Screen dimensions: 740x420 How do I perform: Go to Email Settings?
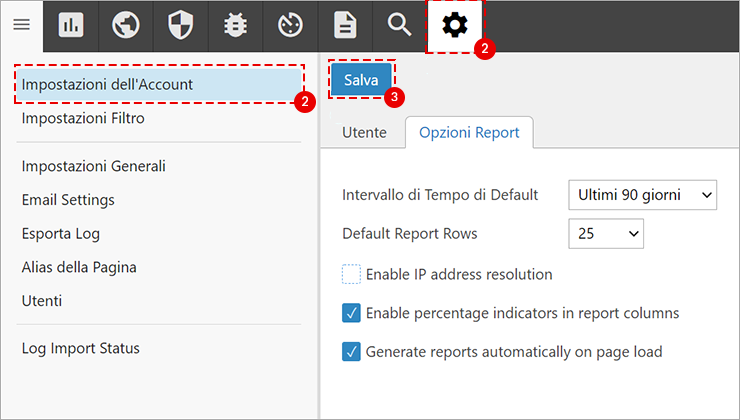pos(68,200)
